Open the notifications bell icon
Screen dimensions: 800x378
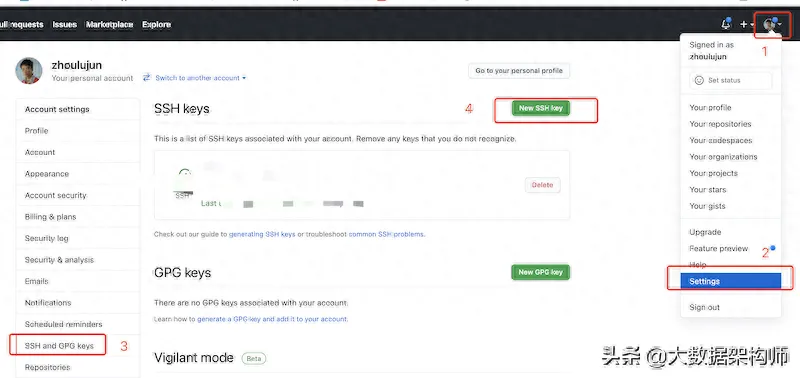[726, 24]
